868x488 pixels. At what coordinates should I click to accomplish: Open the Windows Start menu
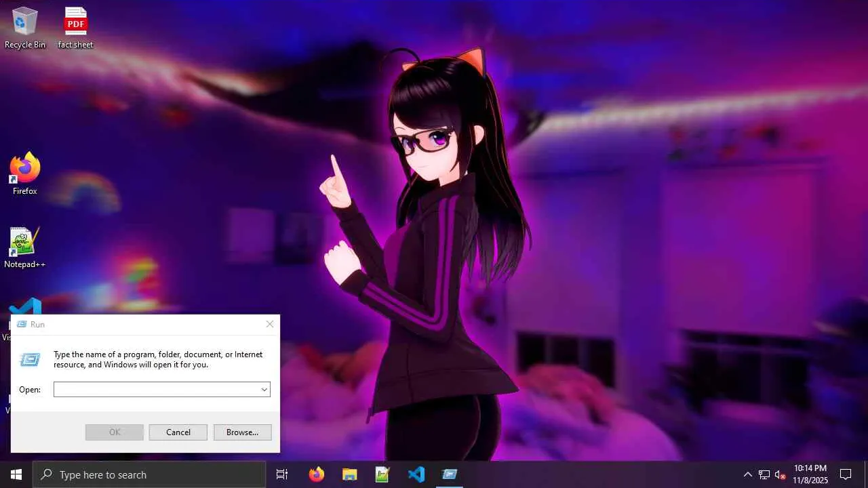(16, 474)
